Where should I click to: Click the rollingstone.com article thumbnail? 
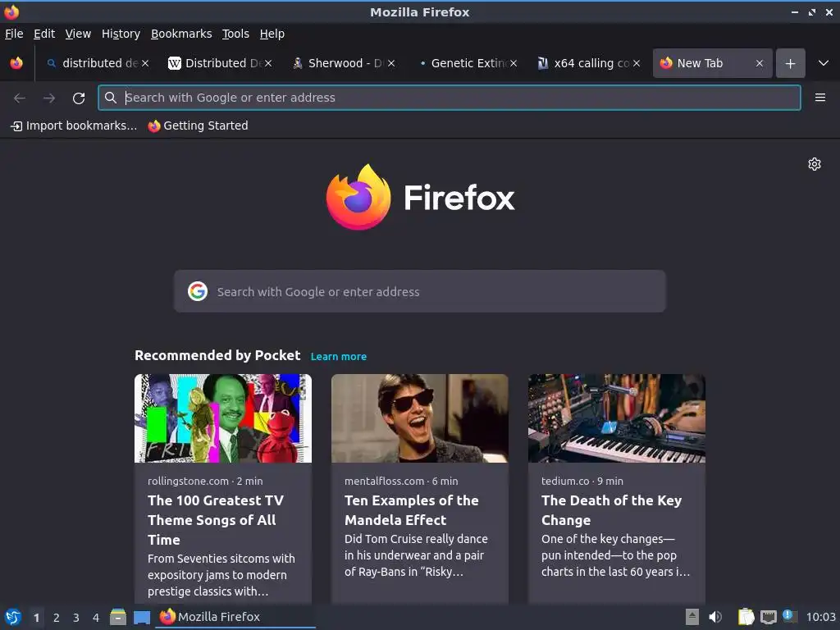(223, 418)
